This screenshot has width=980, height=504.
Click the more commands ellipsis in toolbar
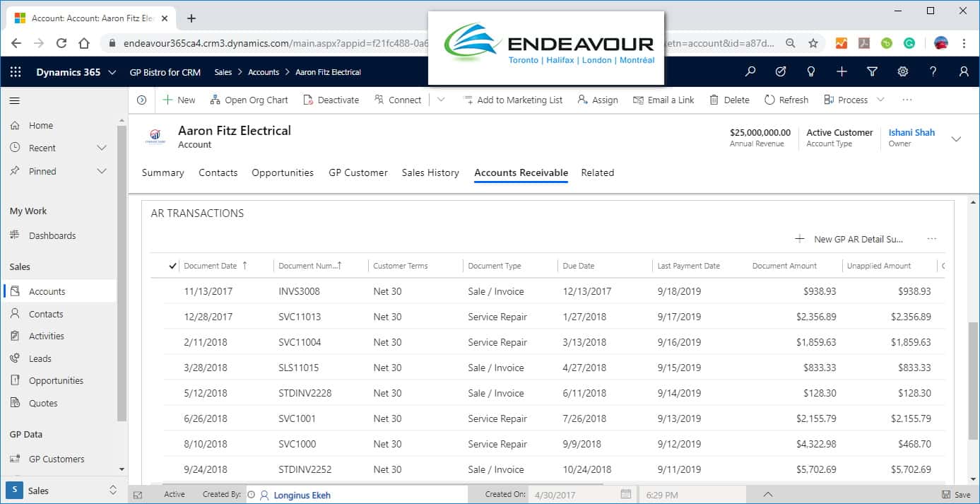pos(907,100)
